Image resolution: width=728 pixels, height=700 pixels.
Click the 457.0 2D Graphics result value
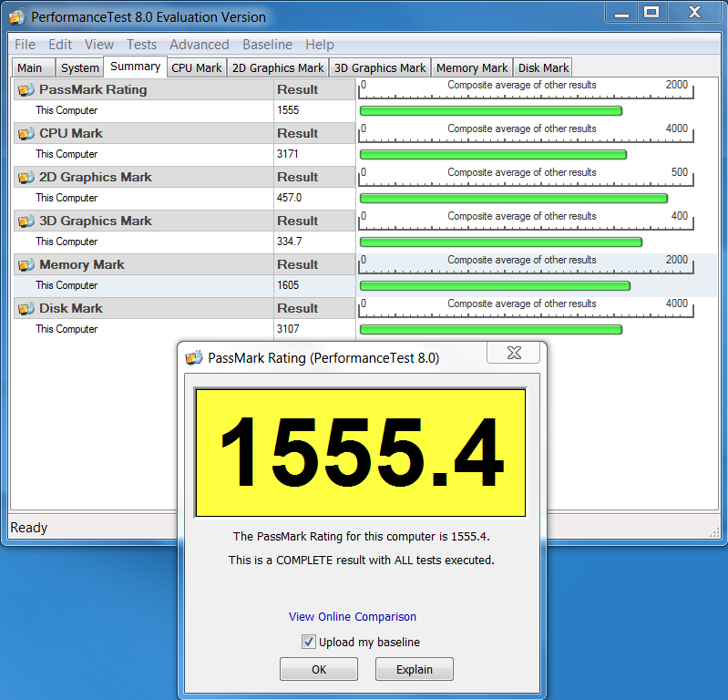pos(289,198)
